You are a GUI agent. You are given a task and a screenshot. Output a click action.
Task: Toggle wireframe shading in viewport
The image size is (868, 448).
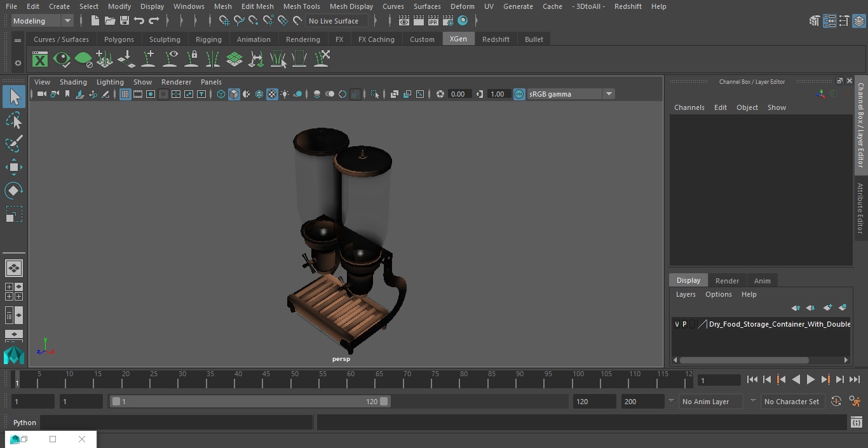(x=220, y=94)
